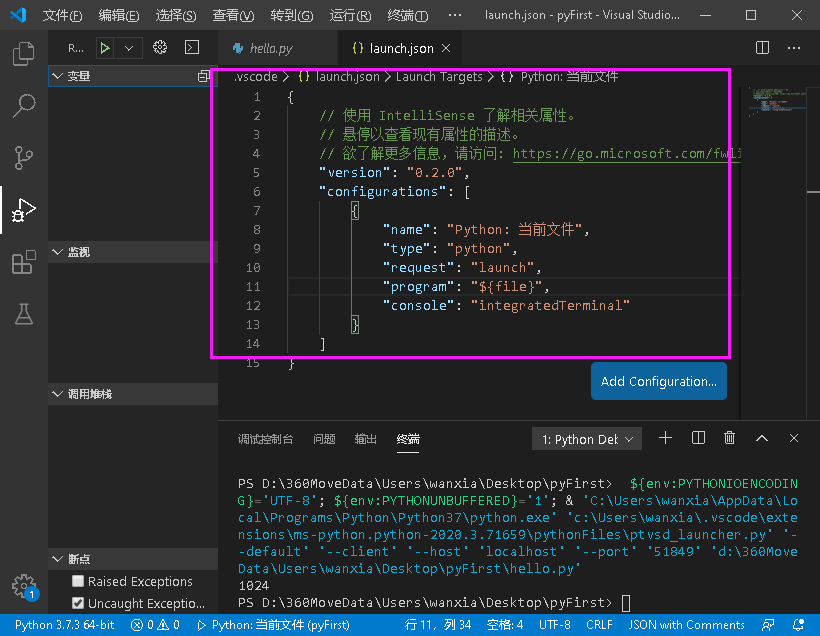Open the Extensions view in activity bar

[x=22, y=263]
